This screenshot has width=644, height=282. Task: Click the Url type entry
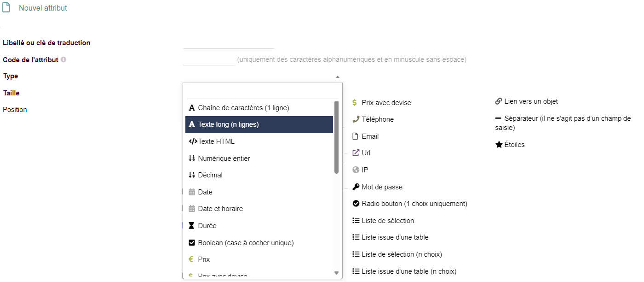(366, 153)
